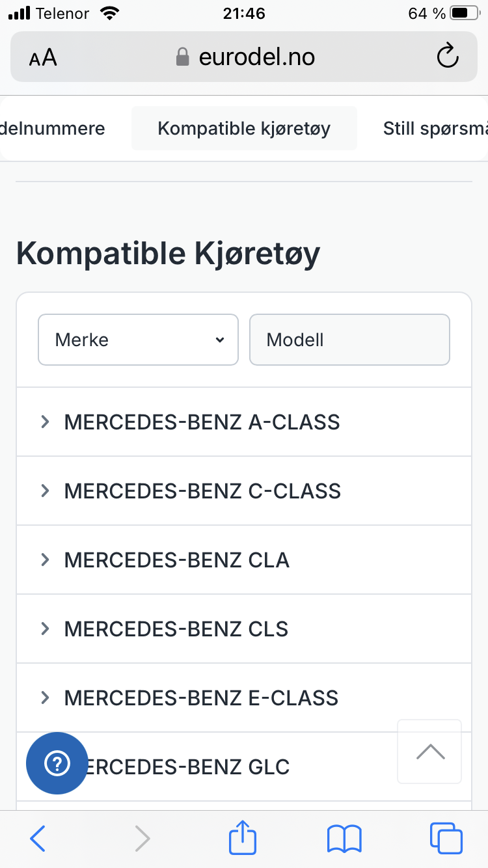Viewport: 488px width, 868px height.
Task: Select the delnummere tab
Action: coord(52,128)
